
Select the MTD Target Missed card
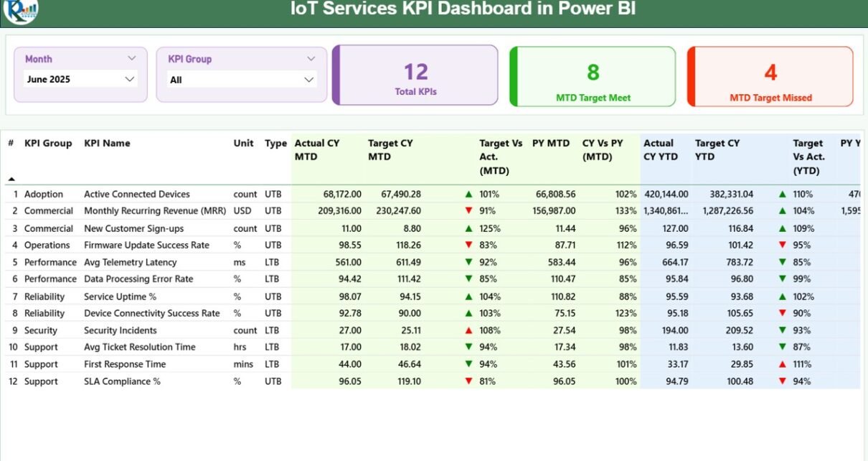[x=770, y=77]
